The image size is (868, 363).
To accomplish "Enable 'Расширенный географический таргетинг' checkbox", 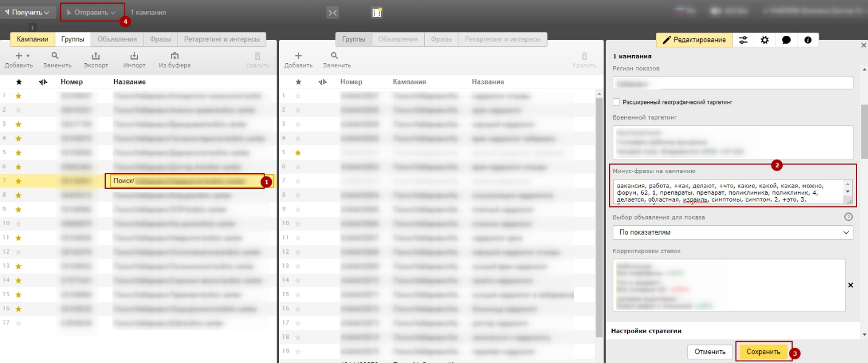I will tap(617, 102).
